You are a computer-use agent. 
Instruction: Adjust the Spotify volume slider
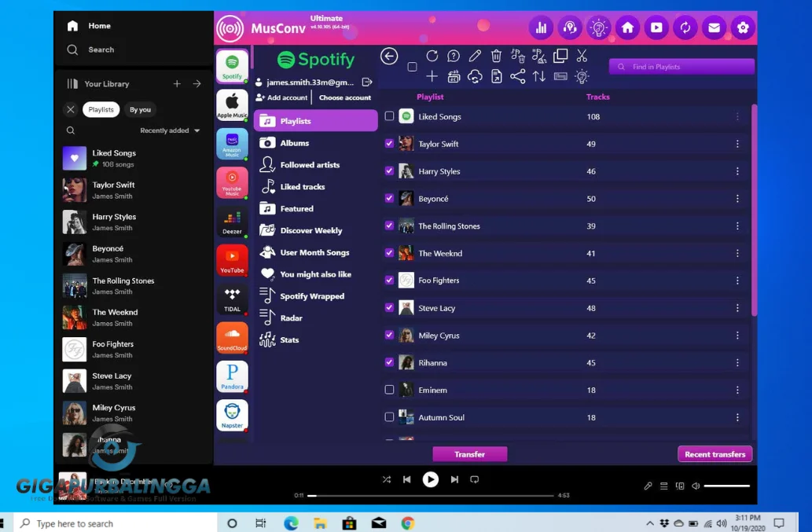click(x=726, y=486)
